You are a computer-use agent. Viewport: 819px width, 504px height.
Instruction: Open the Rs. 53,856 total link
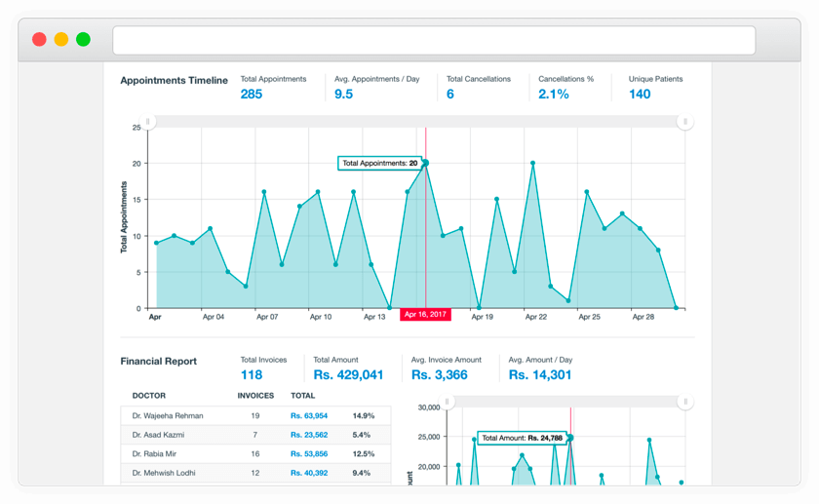(309, 454)
